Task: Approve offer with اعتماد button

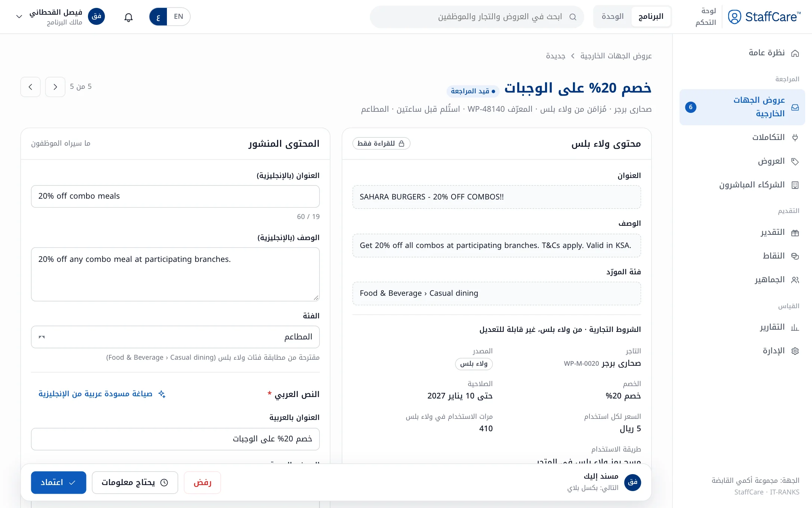Action: coord(59,482)
